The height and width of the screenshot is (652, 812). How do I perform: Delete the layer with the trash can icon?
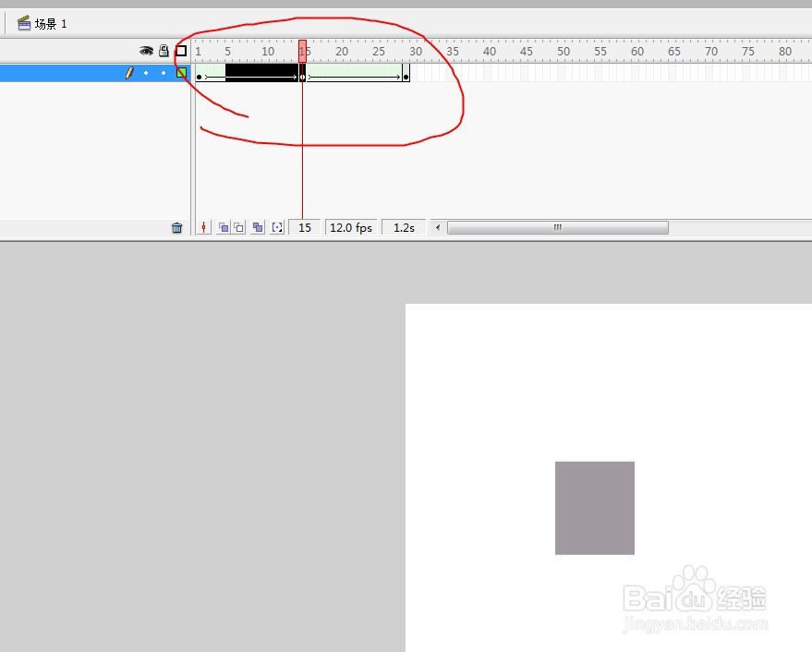point(177,228)
